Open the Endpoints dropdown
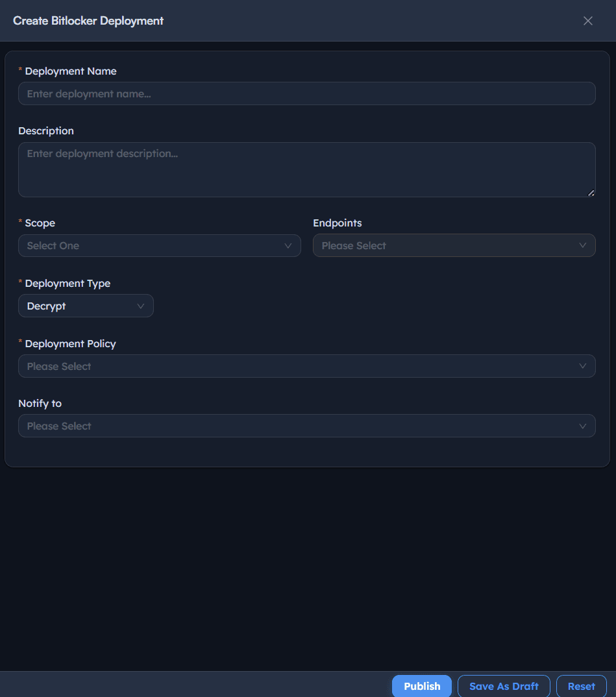The width and height of the screenshot is (616, 697). (x=454, y=245)
